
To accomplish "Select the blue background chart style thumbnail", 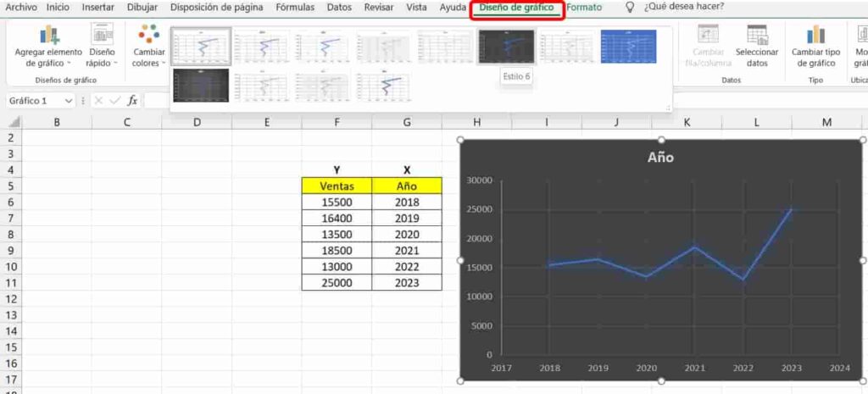I will tap(628, 47).
